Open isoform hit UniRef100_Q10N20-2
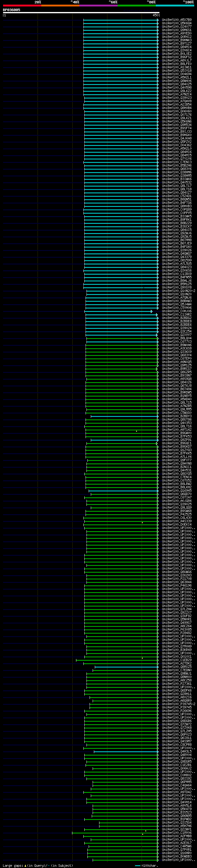The image size is (197, 868). (179, 291)
